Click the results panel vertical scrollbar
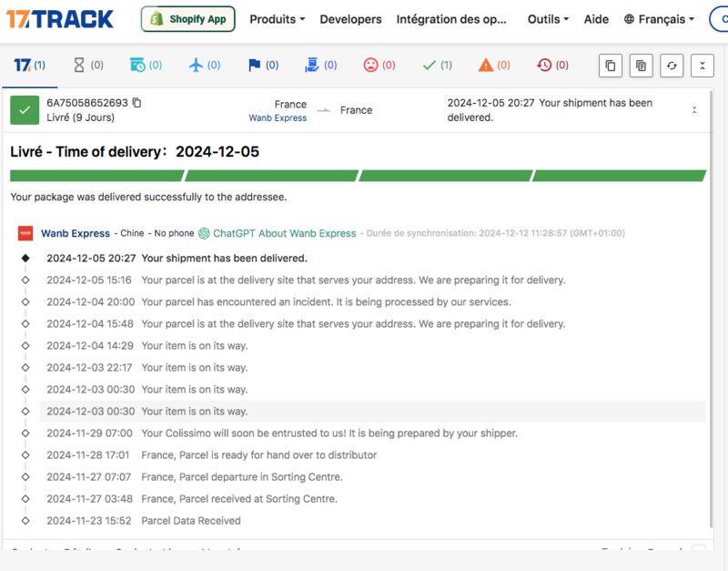The height and width of the screenshot is (571, 728). [711, 309]
